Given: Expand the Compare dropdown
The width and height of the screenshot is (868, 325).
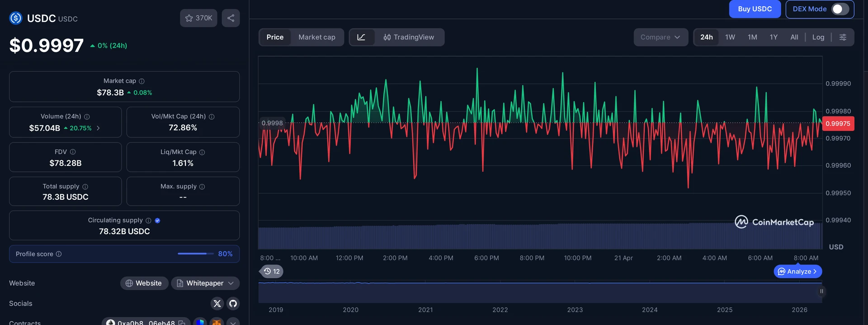Looking at the screenshot, I should (x=660, y=37).
